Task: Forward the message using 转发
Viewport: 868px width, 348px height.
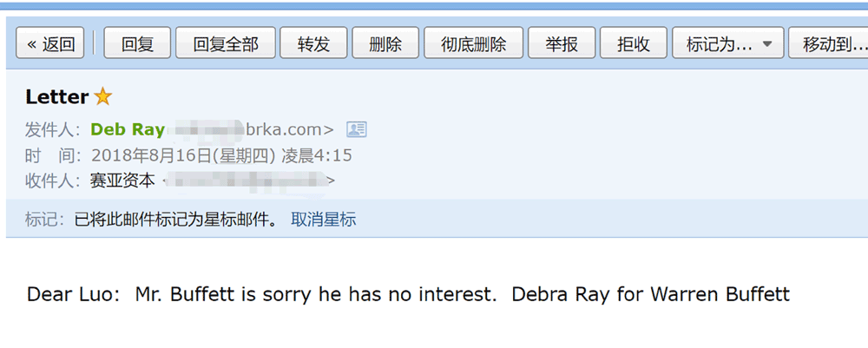Action: pos(313,43)
